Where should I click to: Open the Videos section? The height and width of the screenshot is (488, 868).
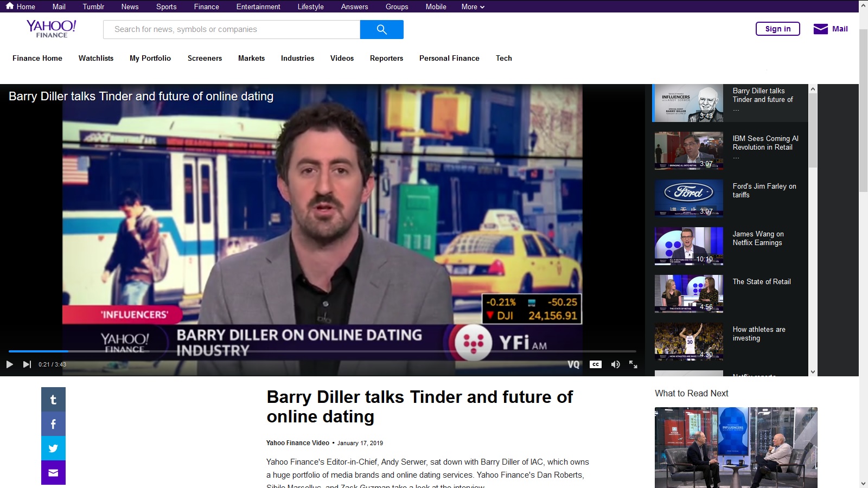tap(342, 58)
